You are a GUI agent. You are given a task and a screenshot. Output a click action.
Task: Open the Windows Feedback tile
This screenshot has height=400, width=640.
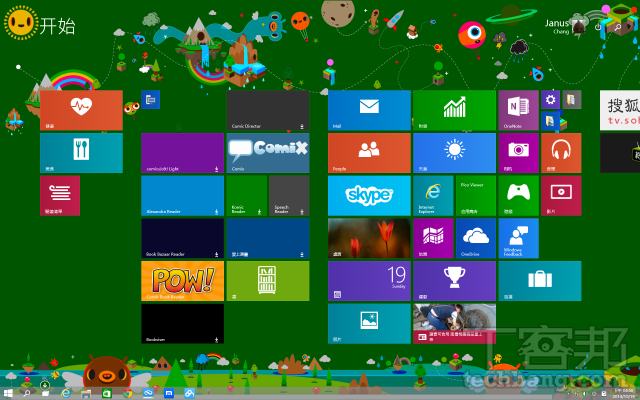(x=518, y=238)
